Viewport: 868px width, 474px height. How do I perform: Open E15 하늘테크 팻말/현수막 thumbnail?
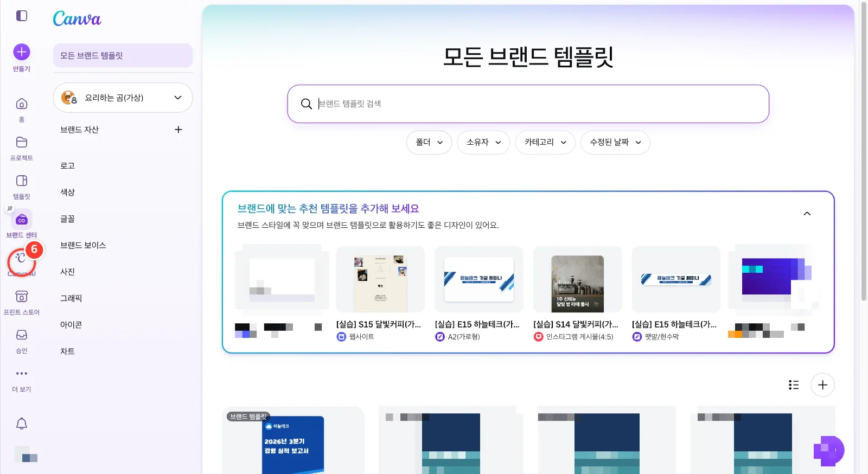pos(676,279)
